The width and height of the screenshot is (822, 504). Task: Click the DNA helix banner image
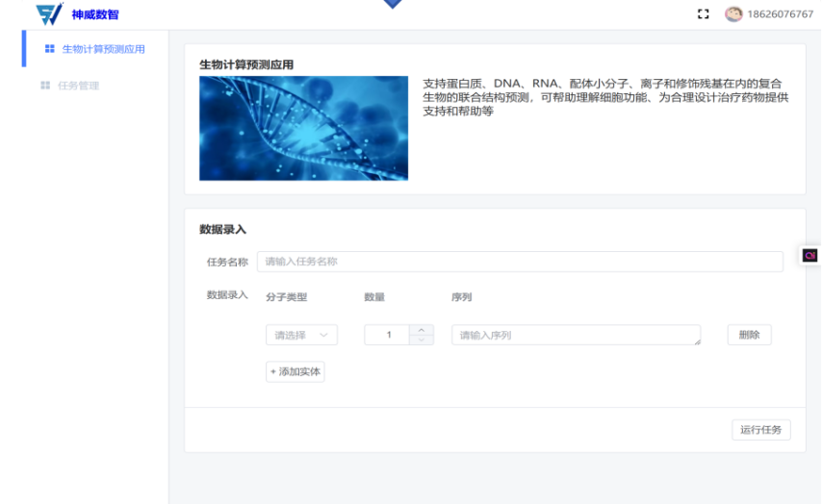coord(303,128)
